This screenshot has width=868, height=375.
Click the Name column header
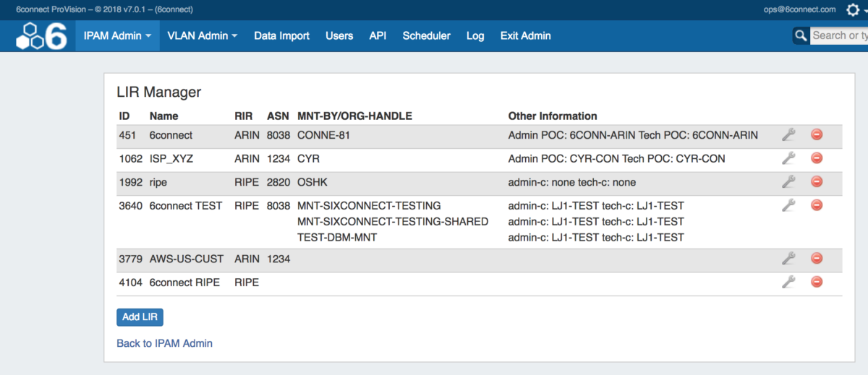tap(163, 116)
